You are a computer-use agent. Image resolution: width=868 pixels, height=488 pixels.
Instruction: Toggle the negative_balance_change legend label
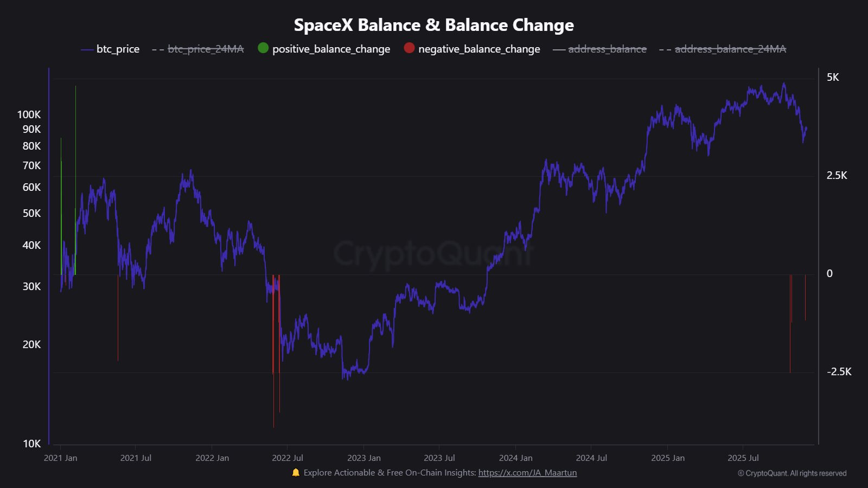(x=479, y=49)
